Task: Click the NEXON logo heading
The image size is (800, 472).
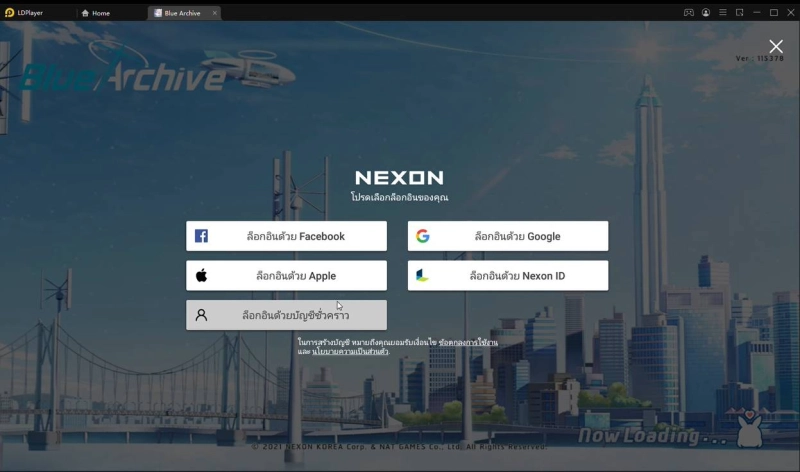Action: [399, 178]
